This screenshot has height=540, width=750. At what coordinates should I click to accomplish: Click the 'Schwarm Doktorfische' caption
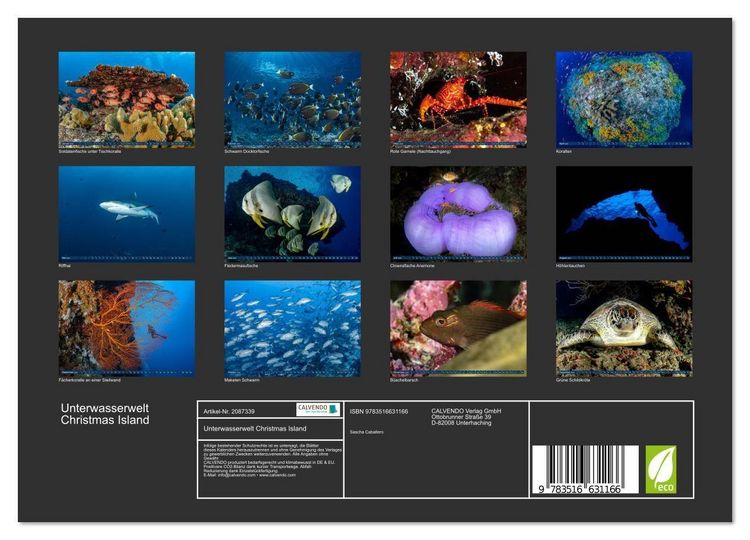247,151
